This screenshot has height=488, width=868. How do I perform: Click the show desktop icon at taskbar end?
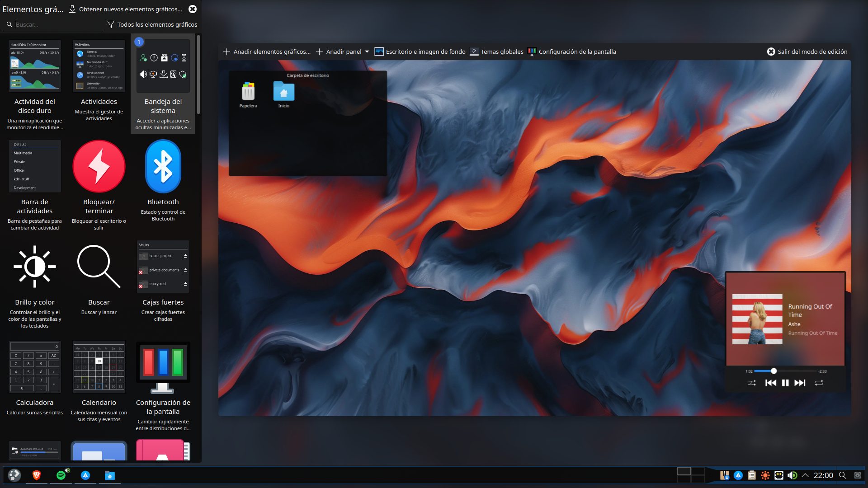[x=858, y=475]
